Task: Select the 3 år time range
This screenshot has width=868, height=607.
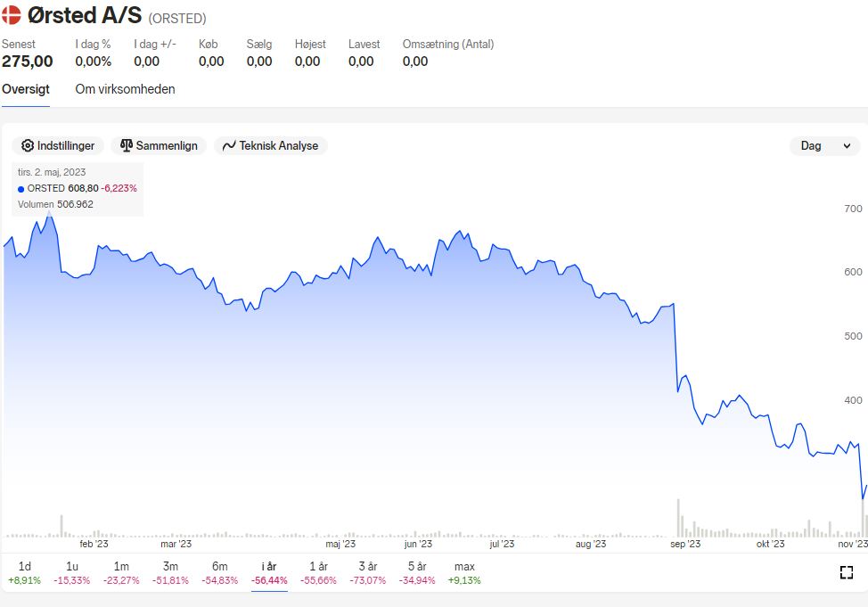Action: point(367,572)
